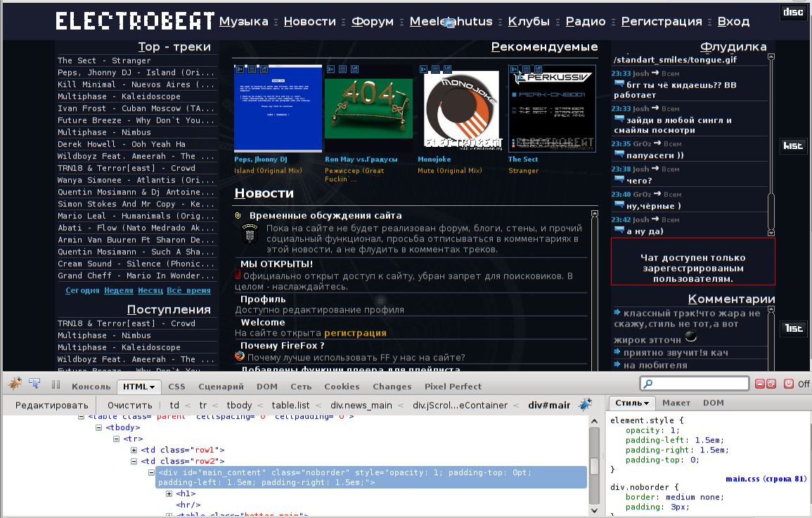The image size is (812, 518).
Task: Click the Редактировать button in Firebug
Action: click(x=51, y=405)
